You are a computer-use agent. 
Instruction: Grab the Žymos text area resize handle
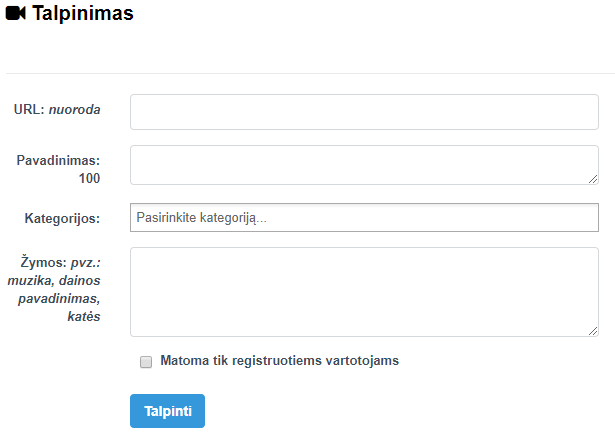tap(593, 331)
